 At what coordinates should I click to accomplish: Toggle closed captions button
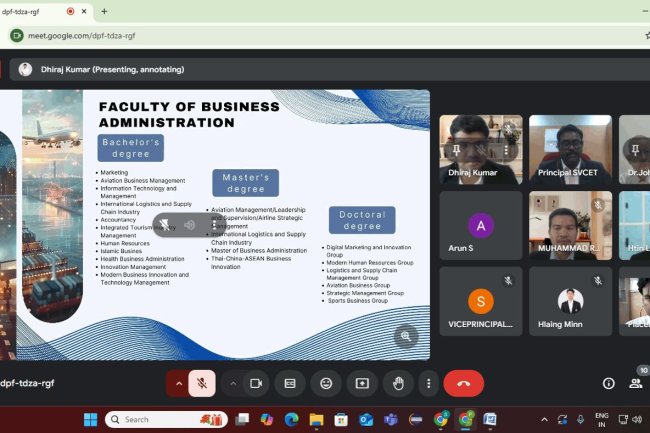[290, 383]
